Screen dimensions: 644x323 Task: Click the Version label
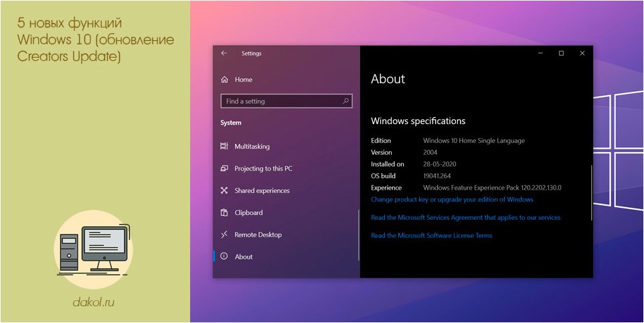pyautogui.click(x=381, y=152)
